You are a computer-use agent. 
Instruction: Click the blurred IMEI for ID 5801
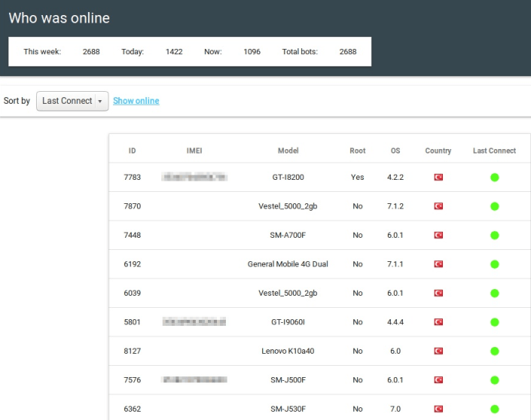tap(194, 322)
